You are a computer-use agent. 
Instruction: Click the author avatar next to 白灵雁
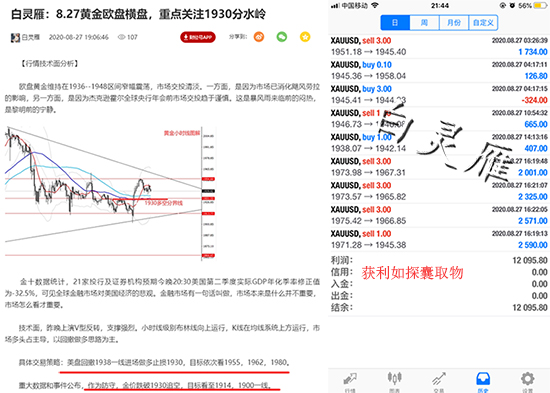tap(15, 38)
